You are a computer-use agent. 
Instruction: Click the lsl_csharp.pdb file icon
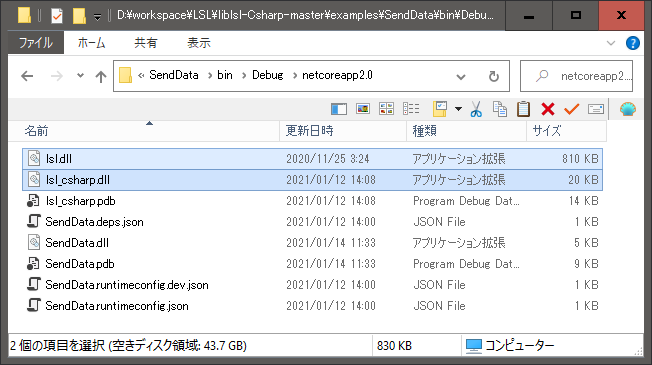(x=33, y=200)
